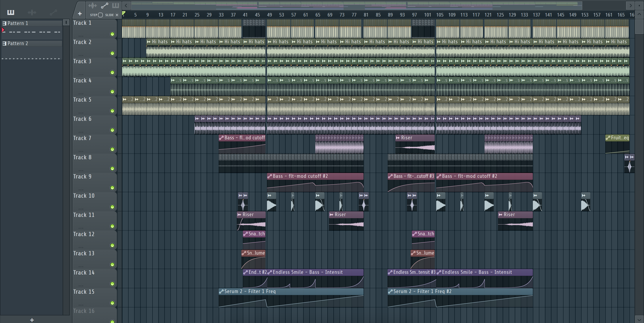The image size is (644, 323).
Task: Expand Track 1 options via its three dots
Action: [81, 36]
